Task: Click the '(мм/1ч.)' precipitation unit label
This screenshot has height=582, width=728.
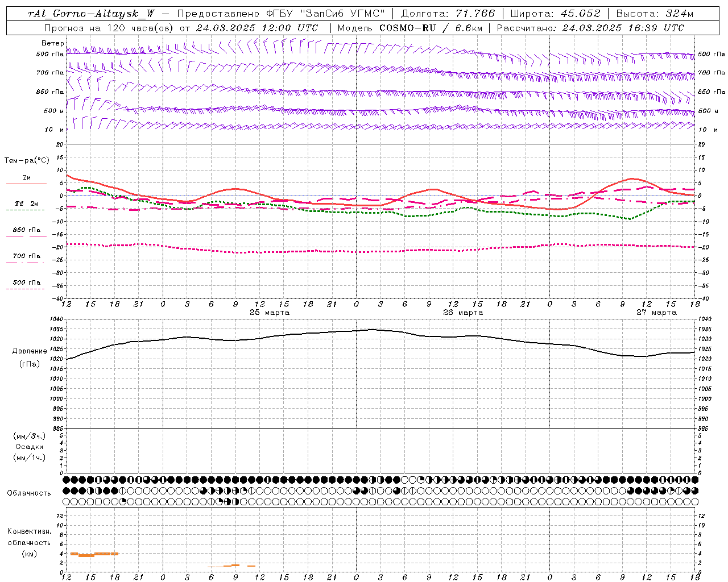Action: coord(30,458)
